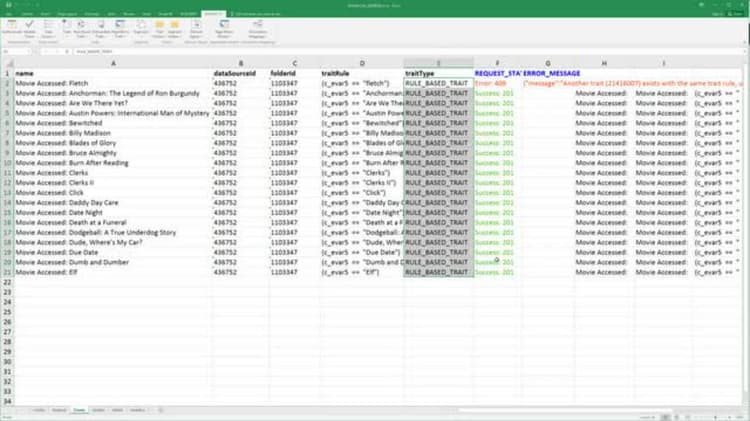Add a new sheet with plus icon

tap(160, 410)
